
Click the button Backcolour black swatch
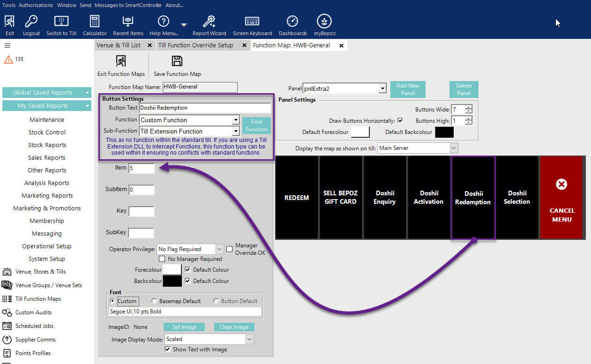[172, 281]
